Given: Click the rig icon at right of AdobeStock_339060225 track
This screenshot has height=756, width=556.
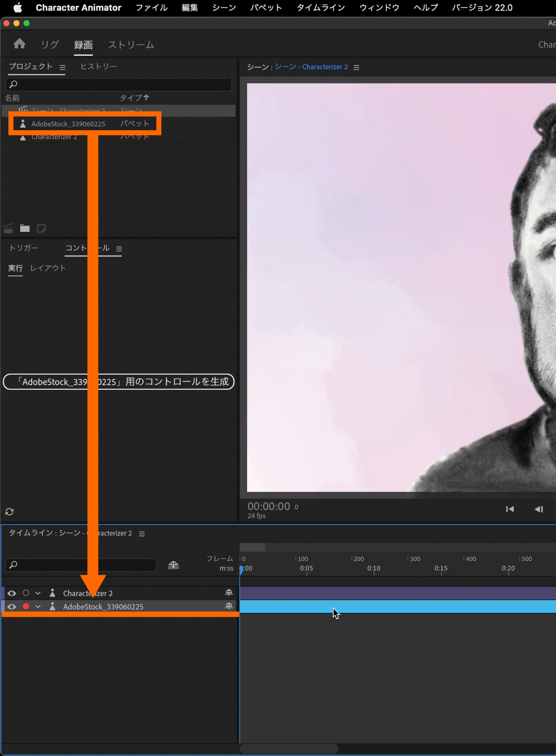Looking at the screenshot, I should coord(229,606).
